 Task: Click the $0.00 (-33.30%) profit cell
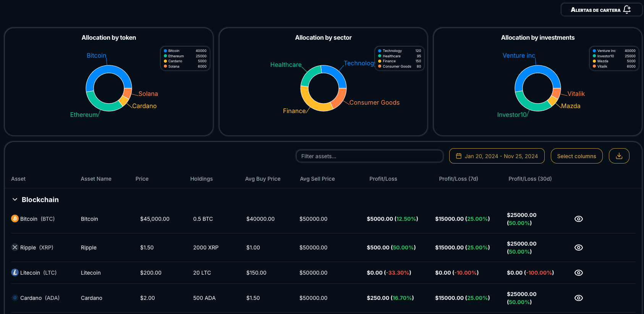389,273
